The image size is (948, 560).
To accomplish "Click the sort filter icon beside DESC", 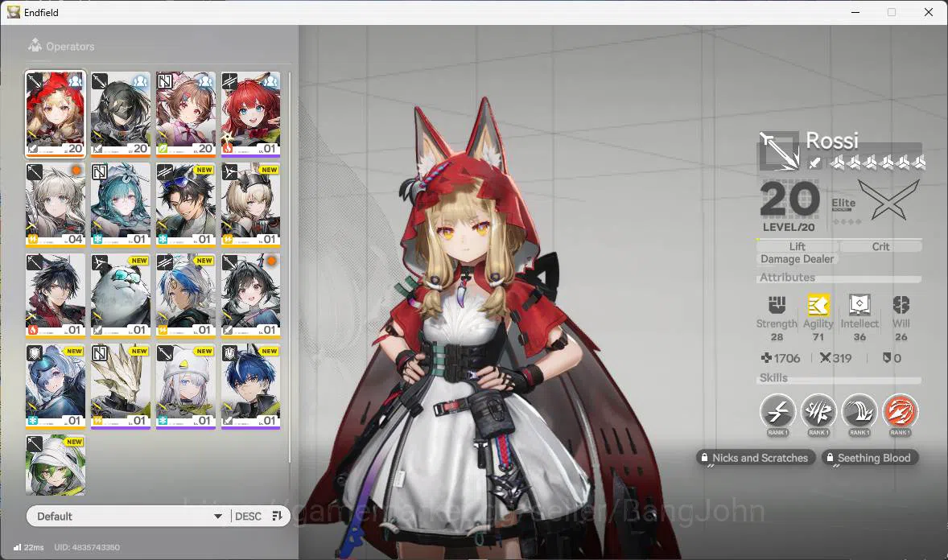I will click(278, 516).
